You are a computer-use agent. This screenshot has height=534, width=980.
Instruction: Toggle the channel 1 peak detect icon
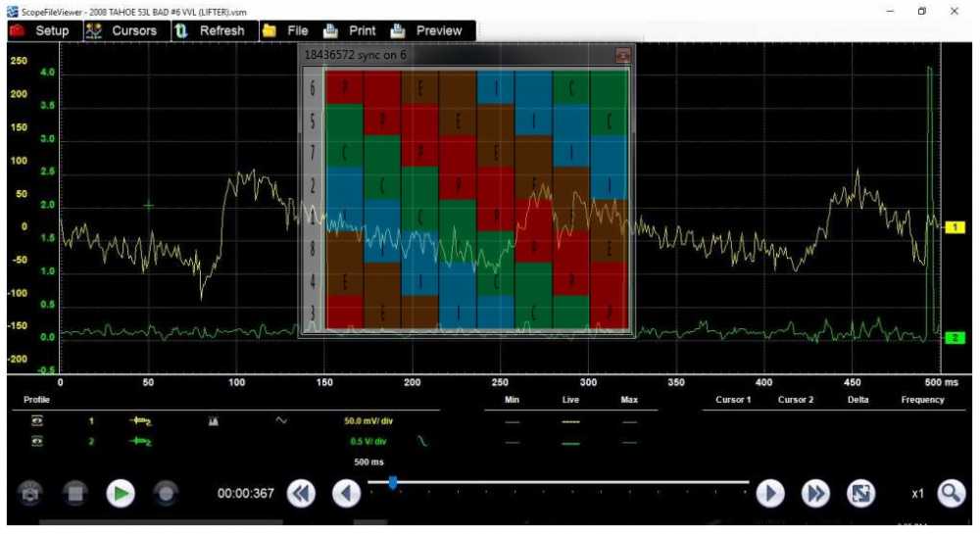point(214,420)
